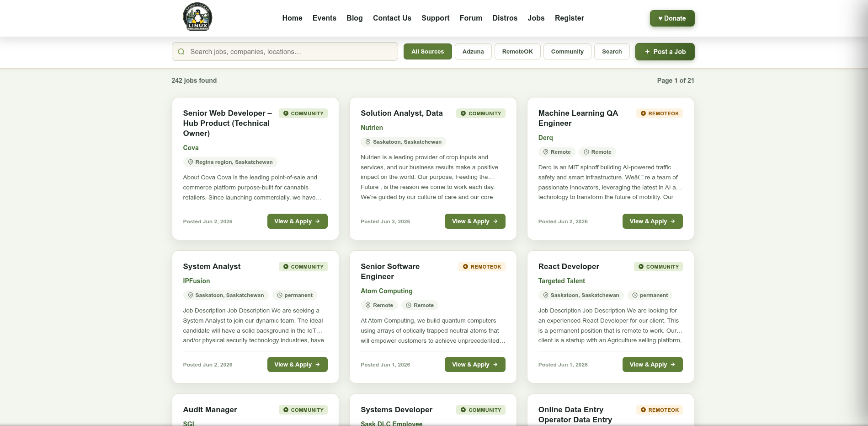This screenshot has width=868, height=426.
Task: Select the All Sources filter
Action: (x=428, y=52)
